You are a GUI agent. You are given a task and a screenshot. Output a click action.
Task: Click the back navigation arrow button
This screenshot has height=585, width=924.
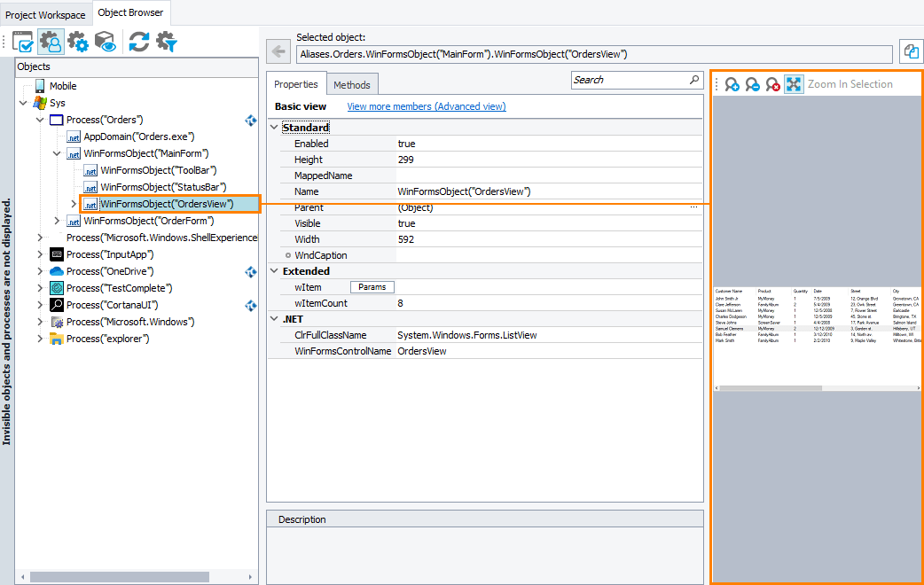pos(278,51)
